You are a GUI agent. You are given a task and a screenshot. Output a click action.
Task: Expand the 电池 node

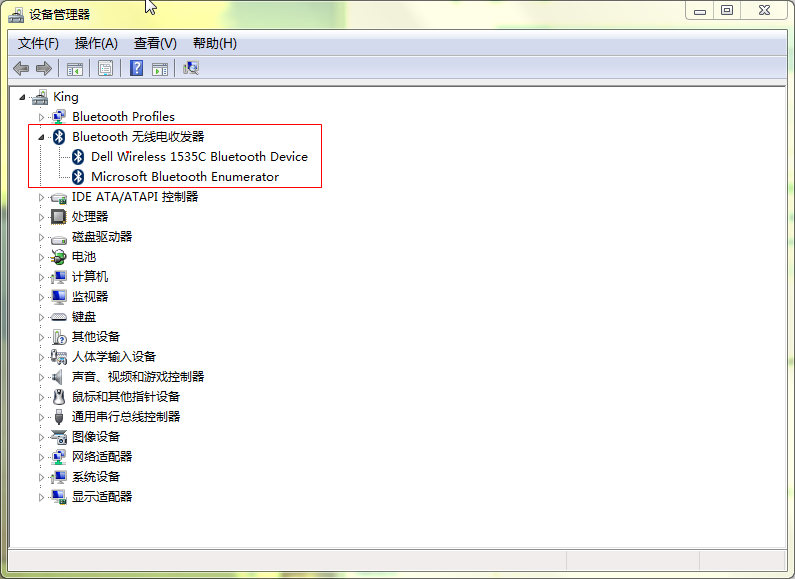click(x=41, y=257)
